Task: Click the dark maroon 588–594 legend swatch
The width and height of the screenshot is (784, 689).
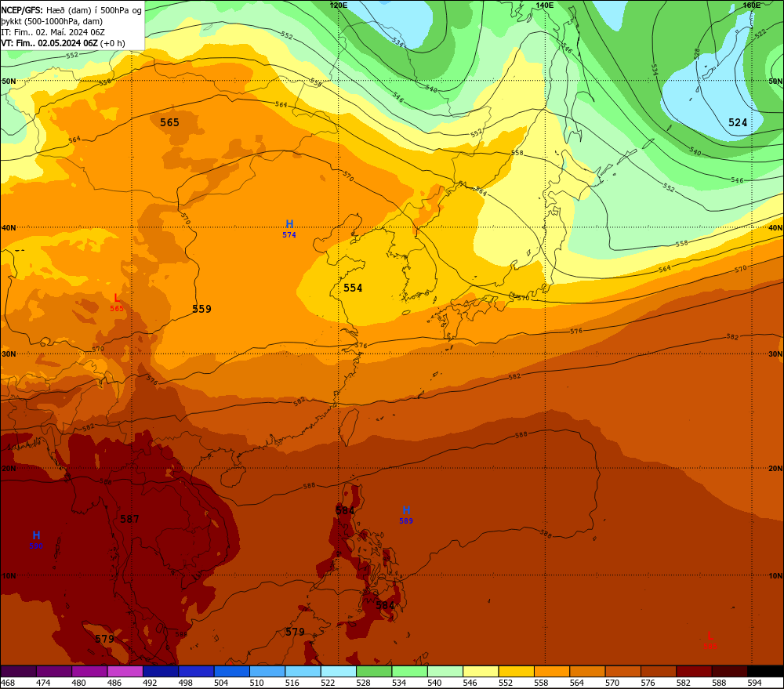Action: pyautogui.click(x=729, y=671)
